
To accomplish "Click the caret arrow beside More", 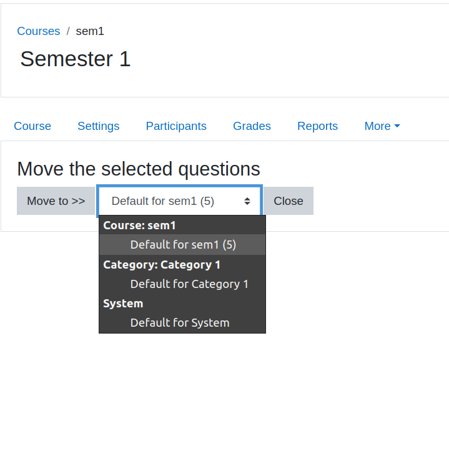I will [x=397, y=126].
